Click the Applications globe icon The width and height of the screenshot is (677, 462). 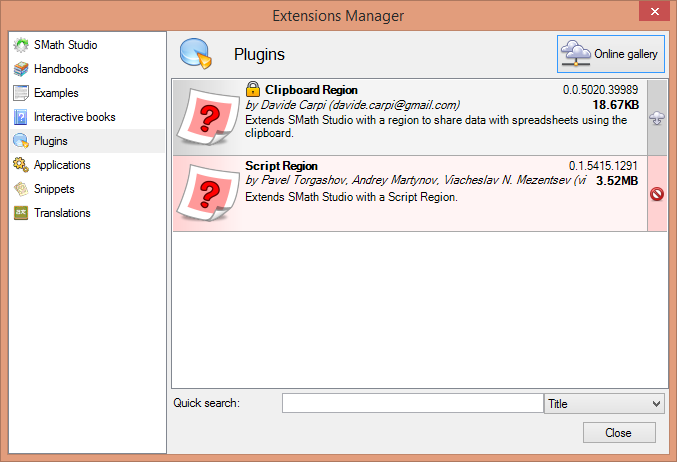[x=20, y=165]
